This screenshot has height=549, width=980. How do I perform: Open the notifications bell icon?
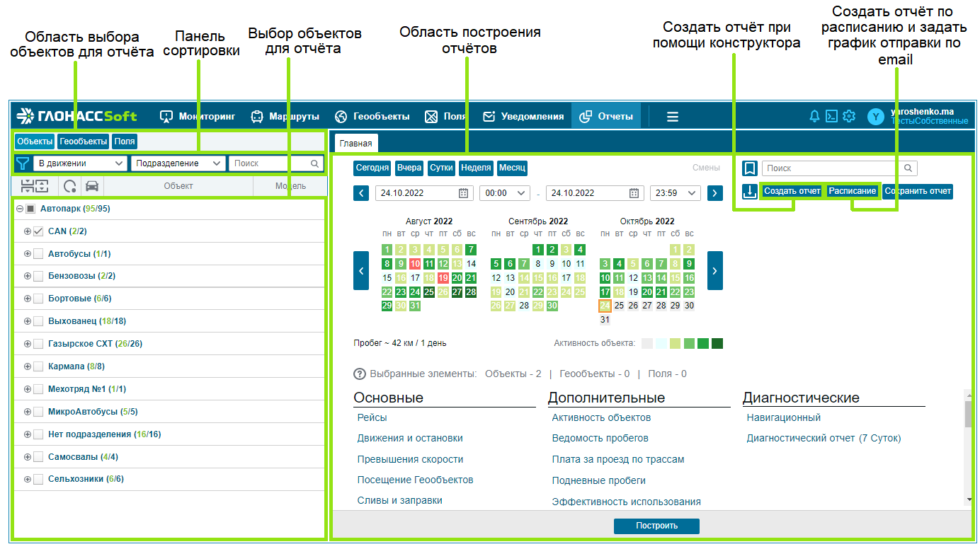coord(814,116)
